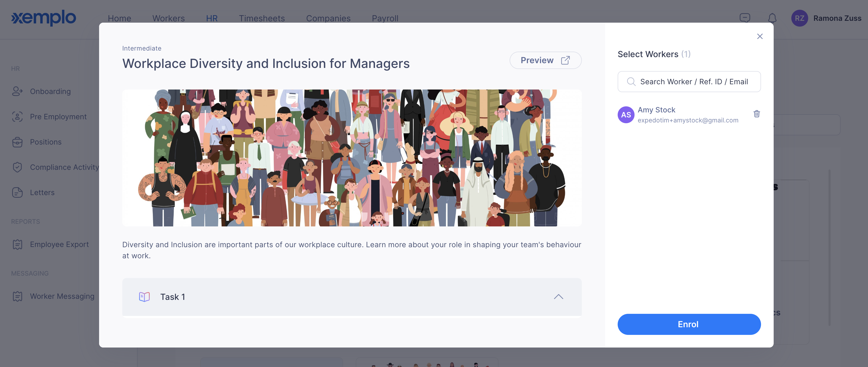Open the notifications bell
Image resolution: width=868 pixels, height=367 pixels.
tap(772, 18)
